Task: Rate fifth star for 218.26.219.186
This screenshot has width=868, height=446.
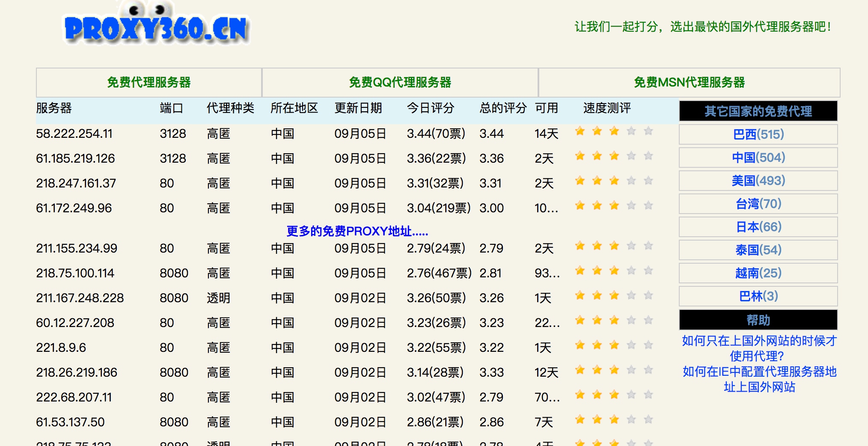Action: [648, 370]
